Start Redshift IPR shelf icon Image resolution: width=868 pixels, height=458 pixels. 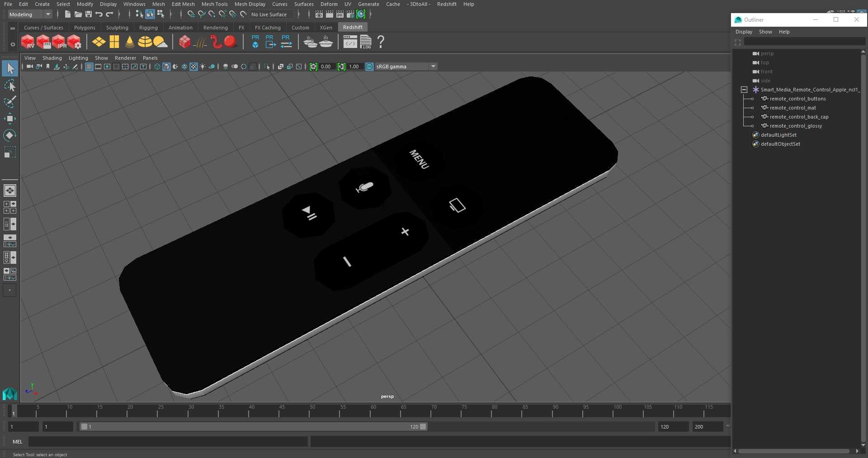pos(59,42)
